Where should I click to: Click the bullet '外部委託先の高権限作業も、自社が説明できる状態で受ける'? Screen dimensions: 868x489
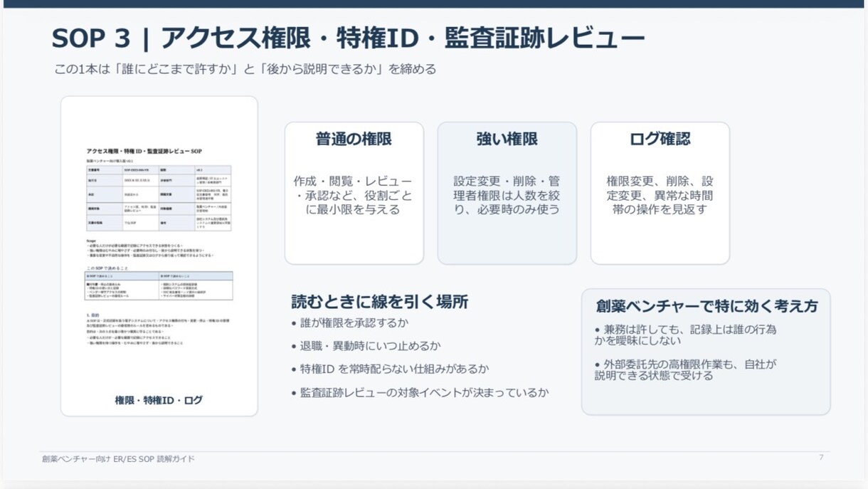(x=686, y=370)
